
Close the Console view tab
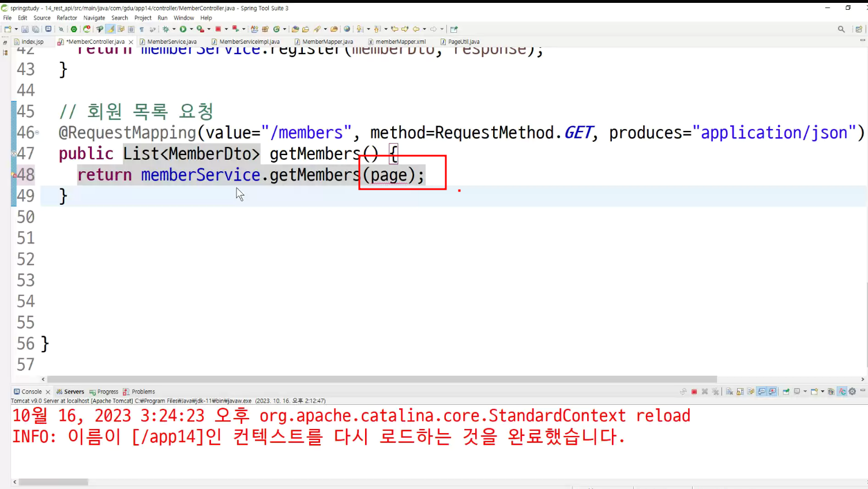click(48, 392)
